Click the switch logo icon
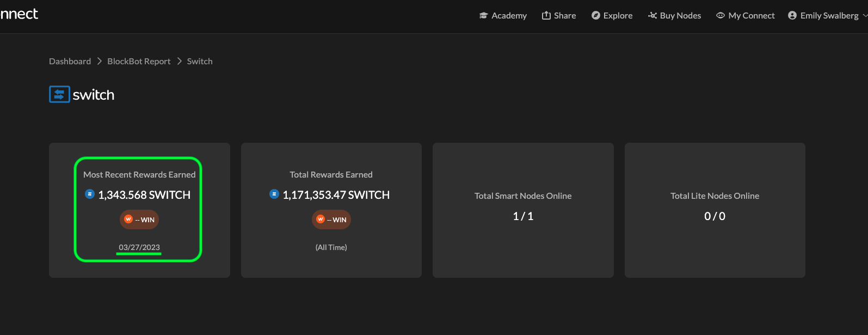Viewport: 868px width, 335px height. point(59,94)
